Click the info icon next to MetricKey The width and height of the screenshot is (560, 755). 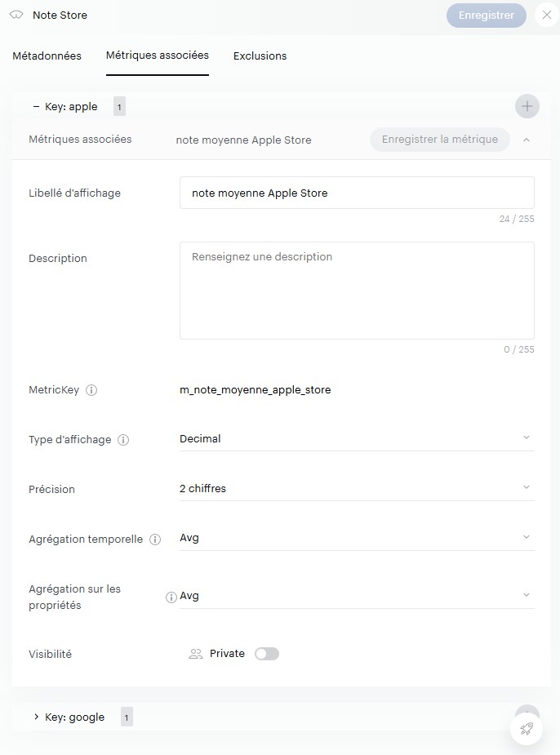coord(91,390)
